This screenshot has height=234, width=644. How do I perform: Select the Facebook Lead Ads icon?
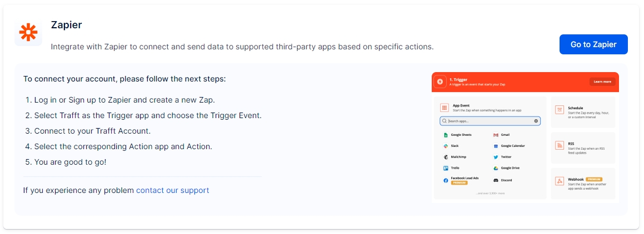coord(446,180)
